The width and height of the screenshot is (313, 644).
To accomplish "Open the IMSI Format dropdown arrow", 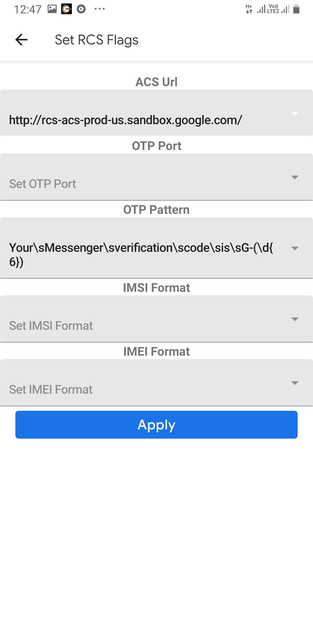I will 295,319.
